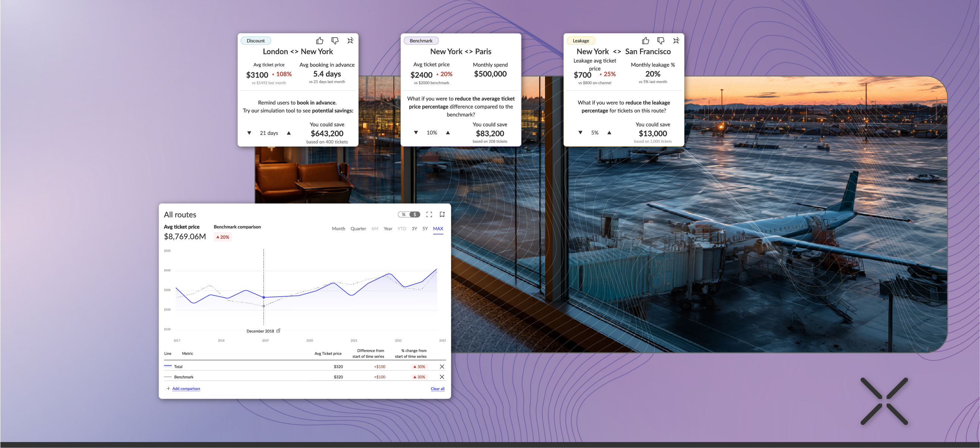
Task: Decrease the 21 days booking value
Action: click(x=249, y=133)
